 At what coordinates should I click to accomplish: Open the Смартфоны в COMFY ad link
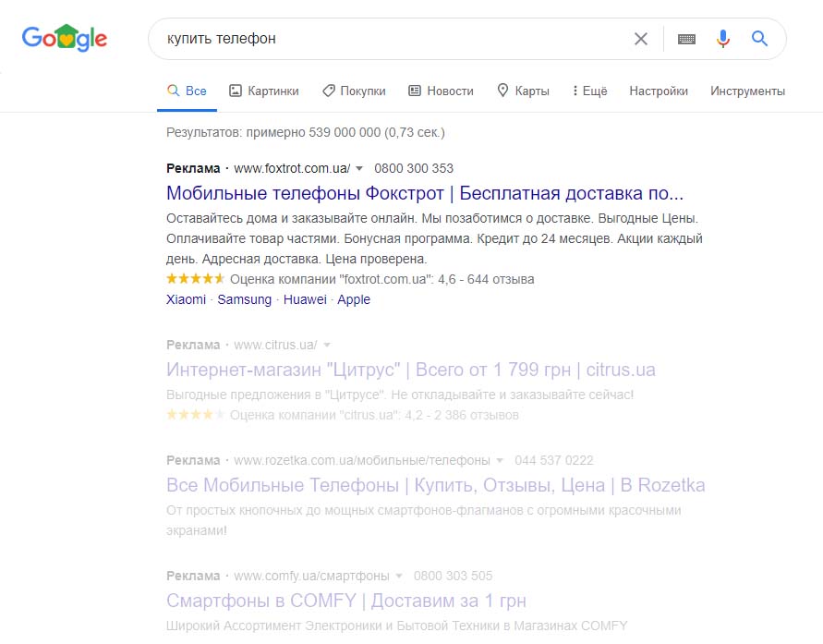coord(345,601)
